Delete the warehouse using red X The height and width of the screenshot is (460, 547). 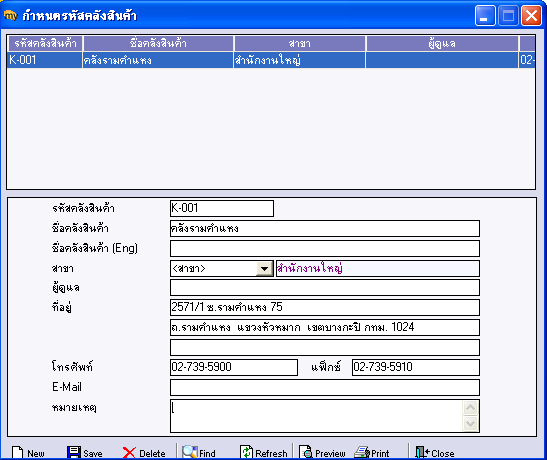pyautogui.click(x=129, y=453)
